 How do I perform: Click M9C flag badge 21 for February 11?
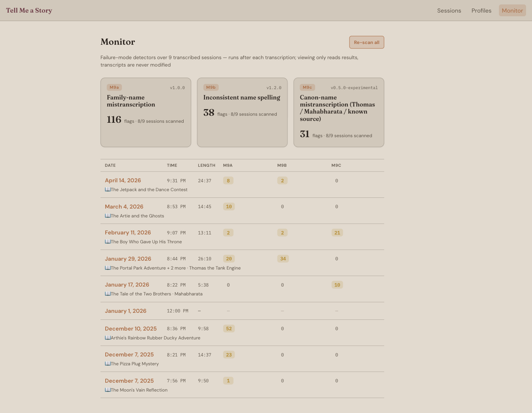[x=337, y=233]
